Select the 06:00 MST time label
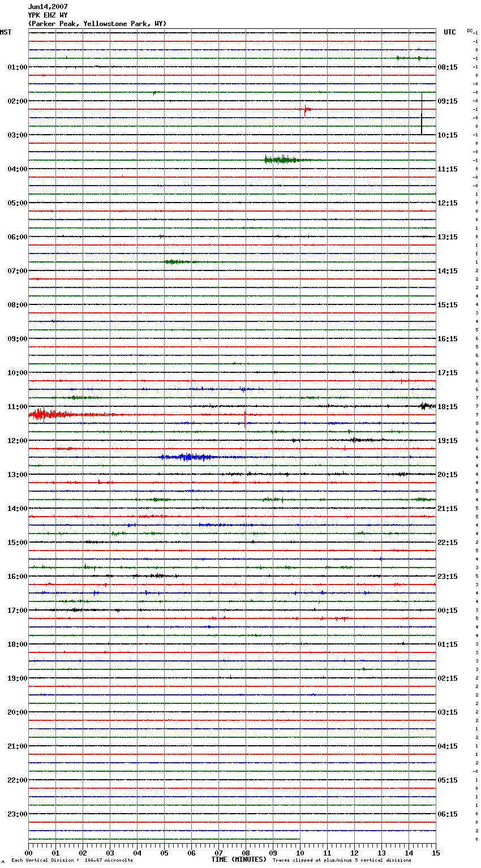 (18, 237)
